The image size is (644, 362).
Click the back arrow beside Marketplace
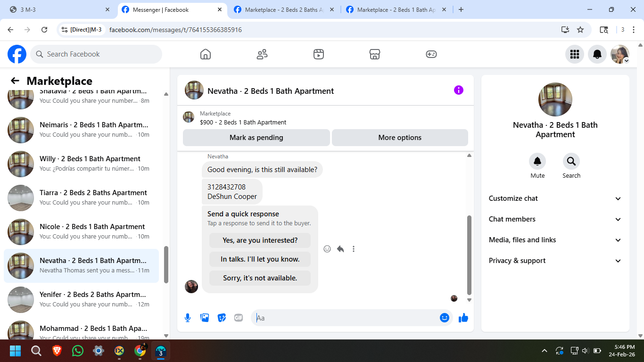15,81
